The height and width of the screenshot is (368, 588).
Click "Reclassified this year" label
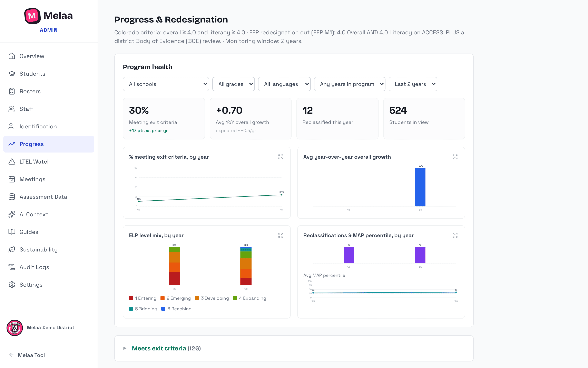pyautogui.click(x=328, y=122)
